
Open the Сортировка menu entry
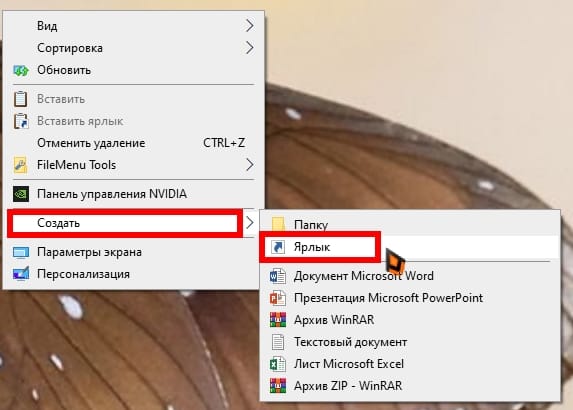pos(133,48)
